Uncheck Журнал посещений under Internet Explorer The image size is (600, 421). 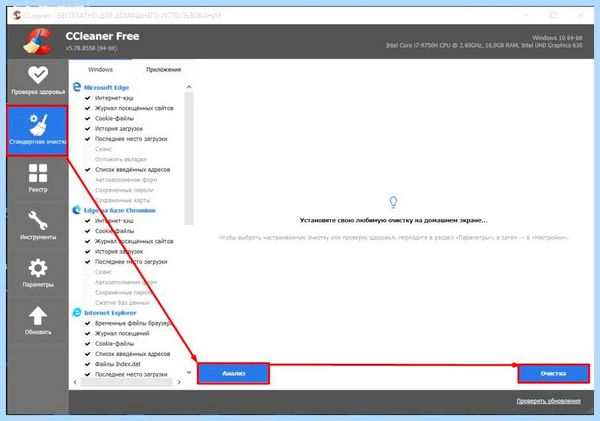(88, 333)
